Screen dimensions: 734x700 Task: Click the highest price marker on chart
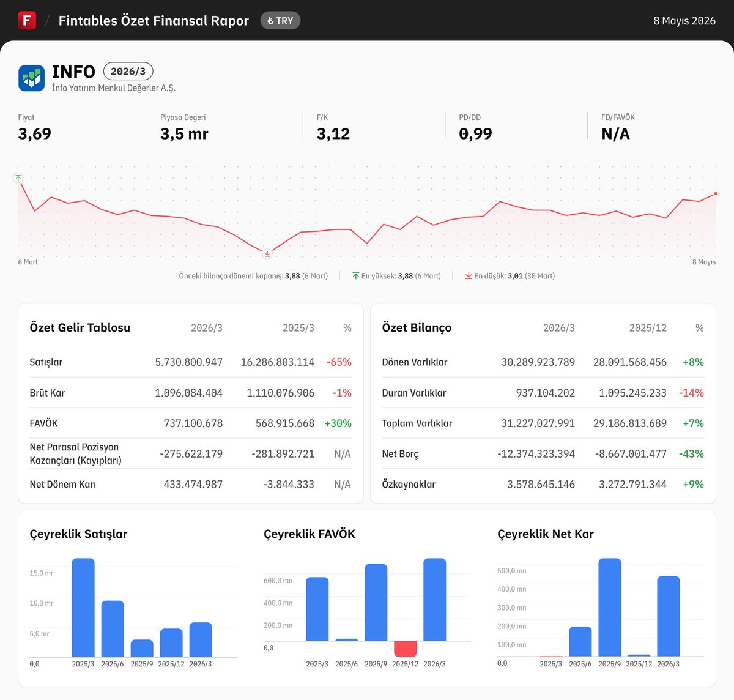(x=18, y=177)
